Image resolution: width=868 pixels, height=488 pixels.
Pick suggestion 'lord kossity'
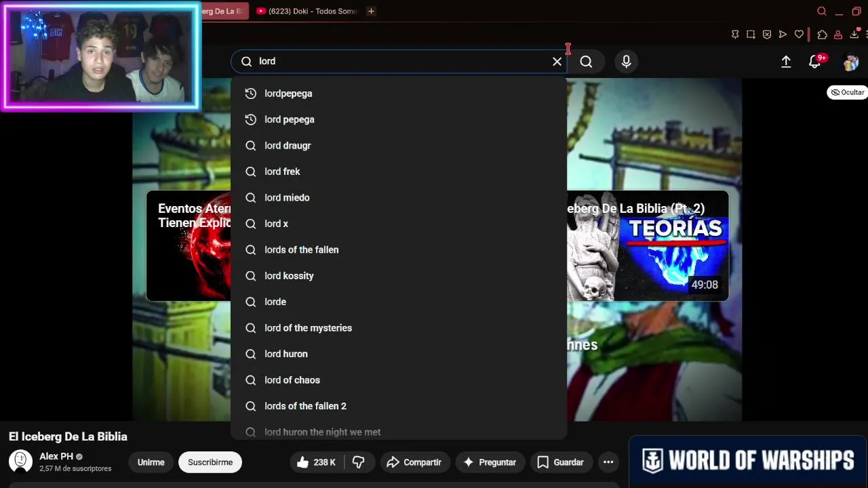point(399,276)
